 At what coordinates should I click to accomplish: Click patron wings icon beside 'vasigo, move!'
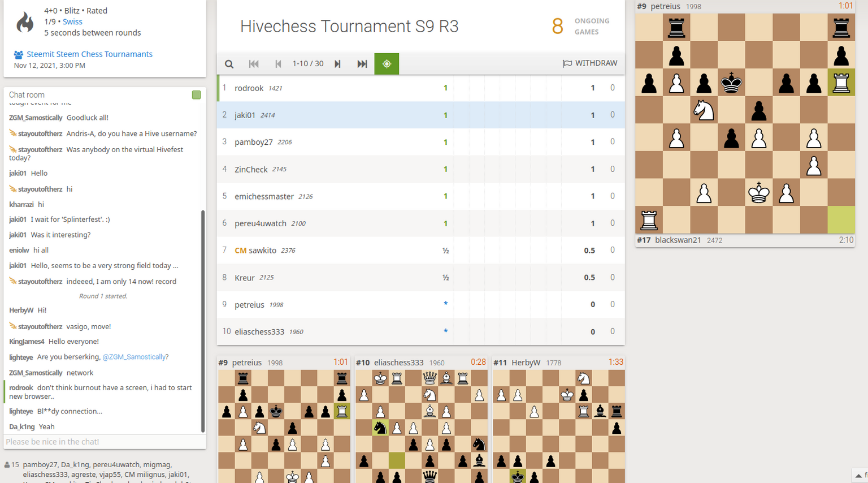13,326
